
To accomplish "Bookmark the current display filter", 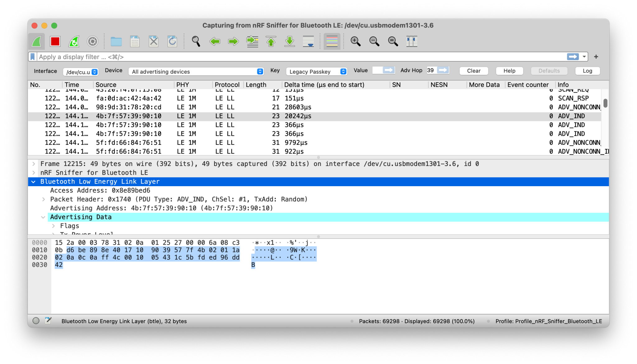I will [x=32, y=57].
